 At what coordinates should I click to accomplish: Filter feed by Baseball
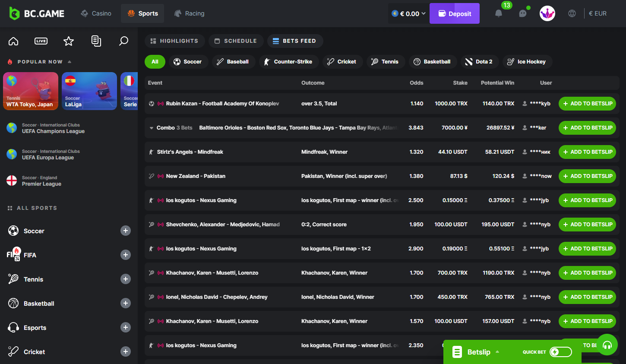233,62
